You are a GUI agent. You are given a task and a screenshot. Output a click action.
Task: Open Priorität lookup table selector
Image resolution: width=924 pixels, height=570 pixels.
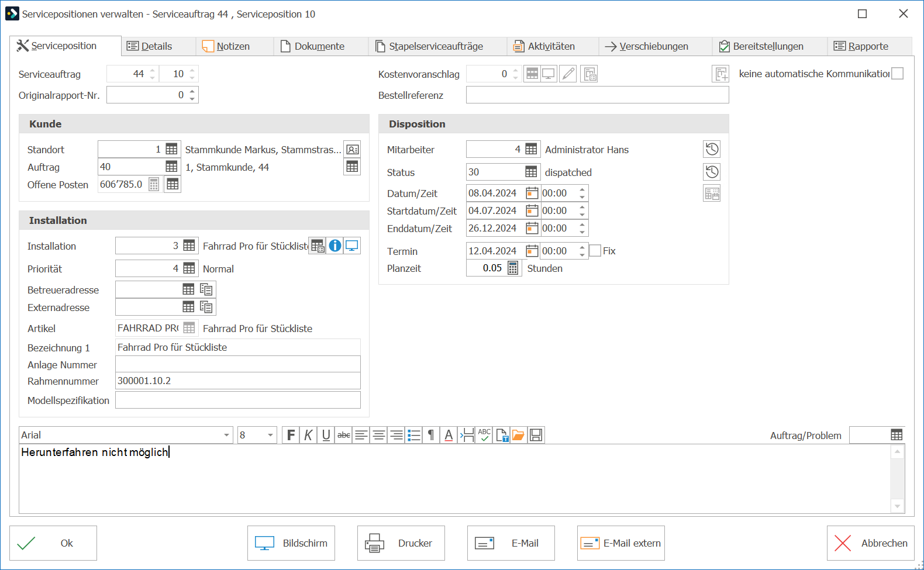189,268
